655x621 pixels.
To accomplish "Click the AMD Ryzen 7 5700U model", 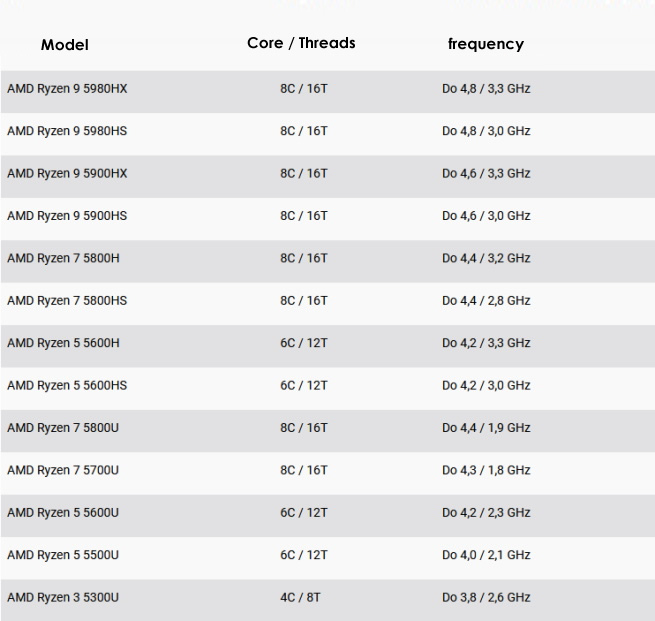I will click(x=63, y=470).
